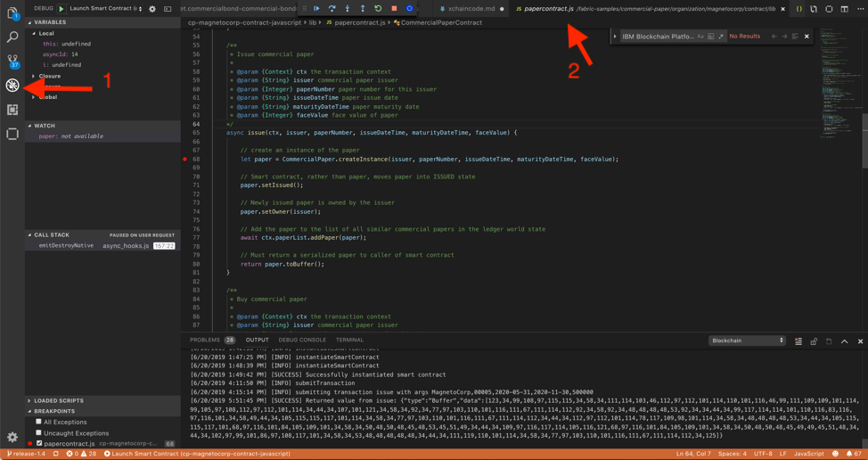The width and height of the screenshot is (868, 460).
Task: Open the Blockchain output channel dropdown
Action: click(748, 341)
